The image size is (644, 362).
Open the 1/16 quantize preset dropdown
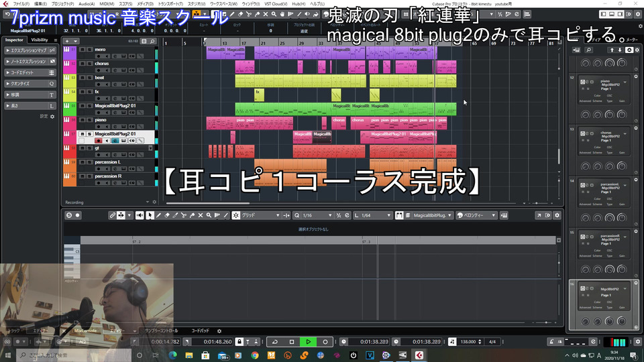[317, 215]
